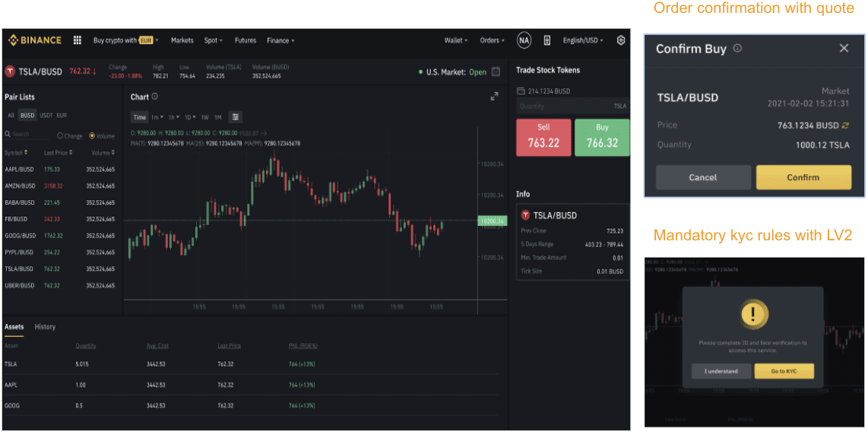Click the NA profile avatar
Screen dimensions: 868x432
[524, 40]
